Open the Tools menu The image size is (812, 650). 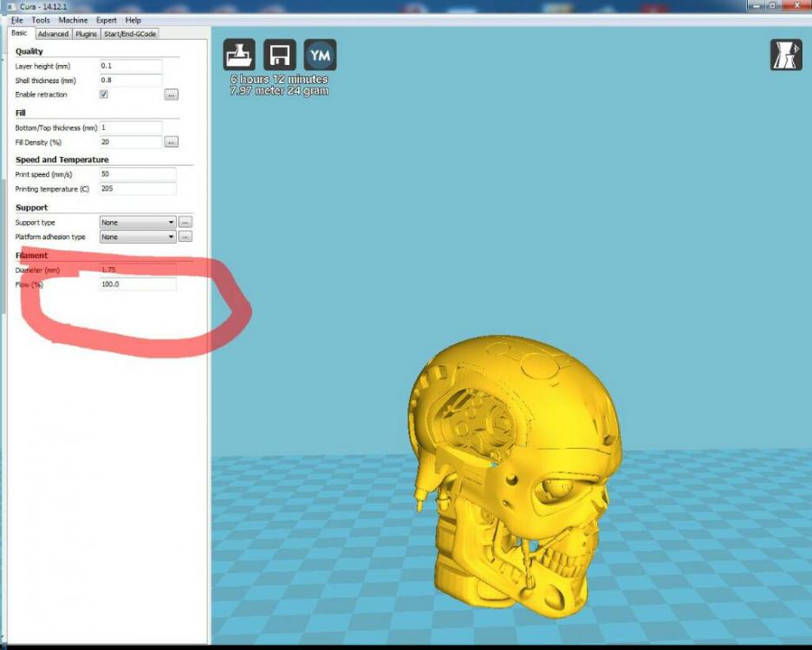pos(41,20)
